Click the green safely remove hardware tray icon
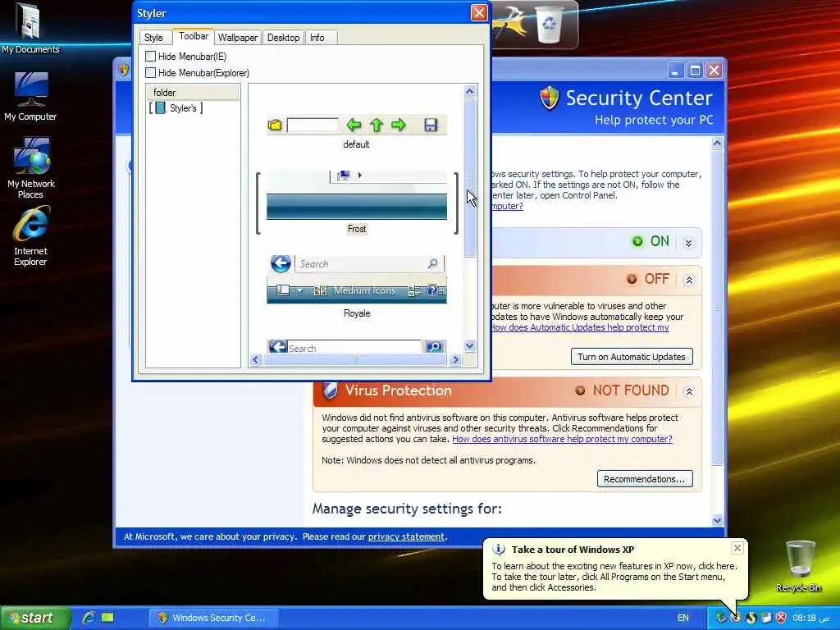The width and height of the screenshot is (840, 630). [x=721, y=618]
